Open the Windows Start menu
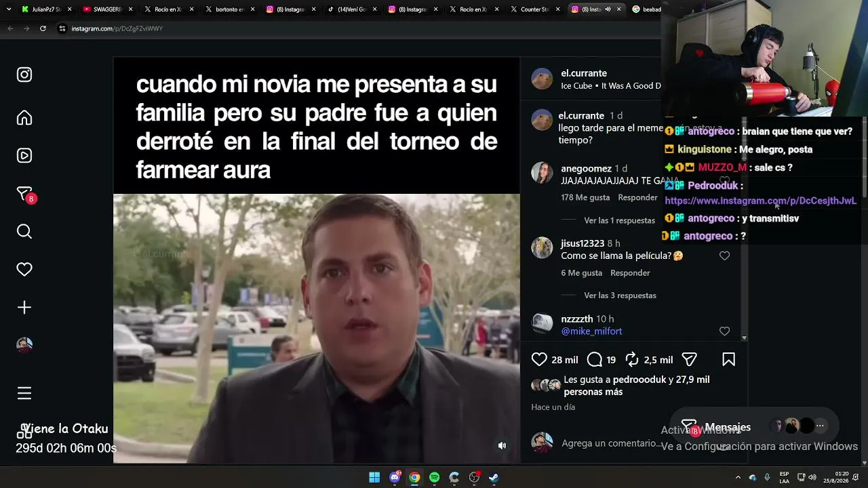The image size is (868, 488). [374, 477]
